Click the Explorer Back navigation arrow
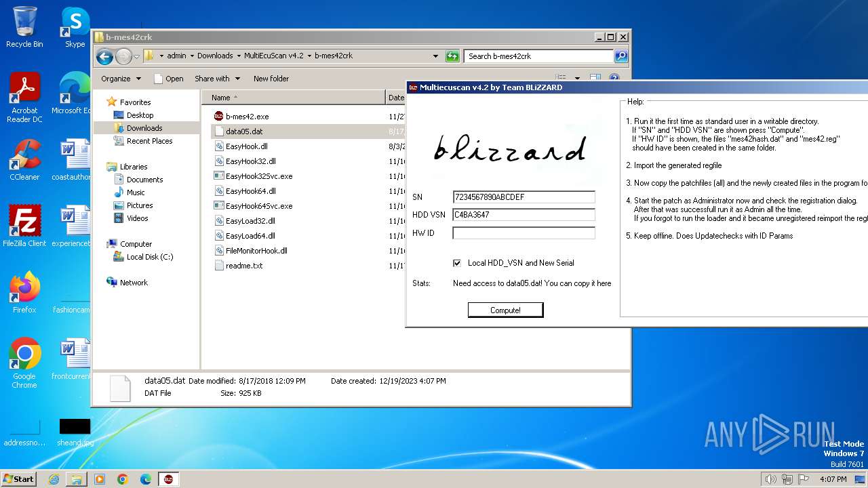Image resolution: width=868 pixels, height=488 pixels. [x=104, y=56]
